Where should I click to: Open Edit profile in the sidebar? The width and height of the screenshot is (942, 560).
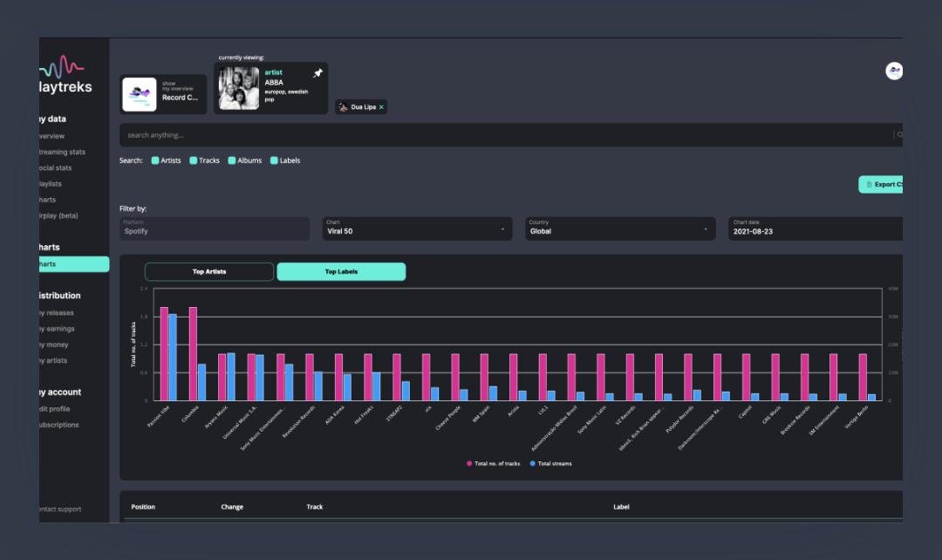pyautogui.click(x=55, y=409)
